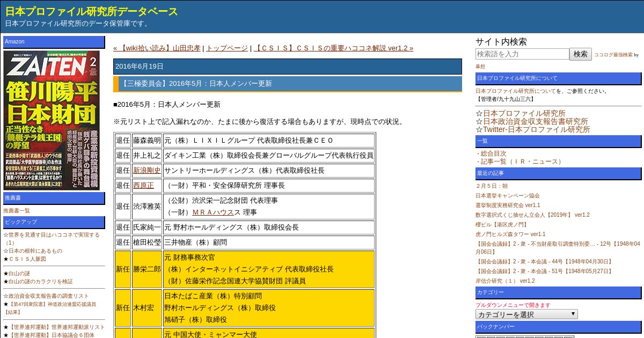
Task: Open recent article ２月５日：朝
Action: tap(492, 186)
